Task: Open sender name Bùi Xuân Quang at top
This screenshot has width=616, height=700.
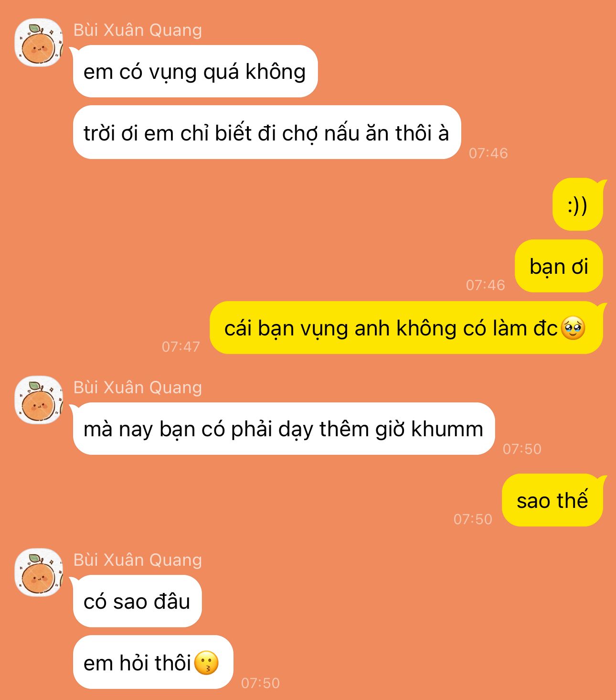Action: (138, 30)
